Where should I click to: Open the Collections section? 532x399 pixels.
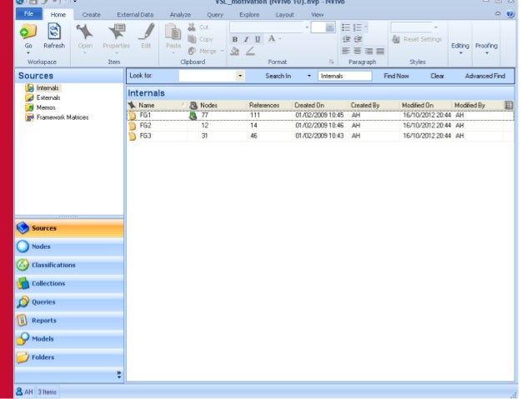[48, 283]
